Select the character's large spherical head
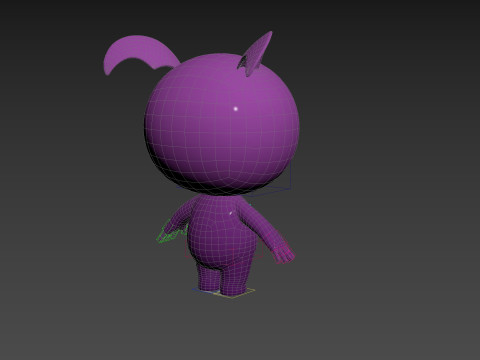Screen dimensions: 480x360 [x=222, y=124]
